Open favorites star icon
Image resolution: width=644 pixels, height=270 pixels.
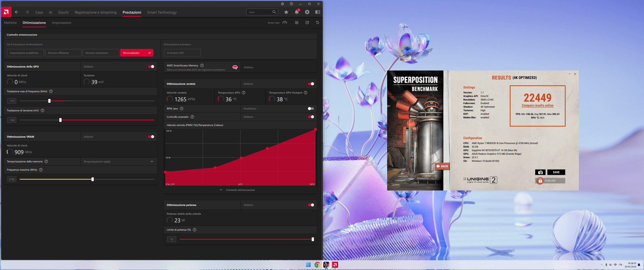(x=286, y=12)
